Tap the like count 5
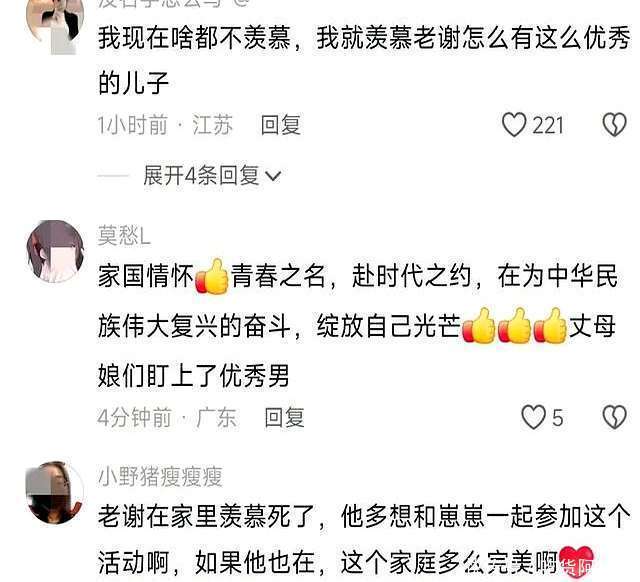The height and width of the screenshot is (582, 640). click(558, 418)
